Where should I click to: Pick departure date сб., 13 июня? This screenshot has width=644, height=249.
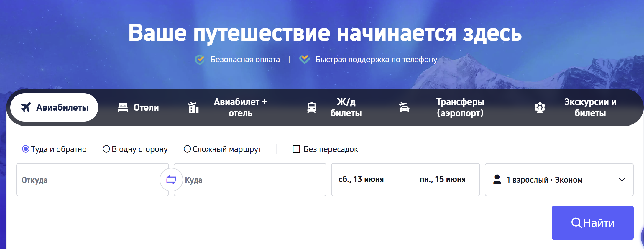tap(361, 179)
